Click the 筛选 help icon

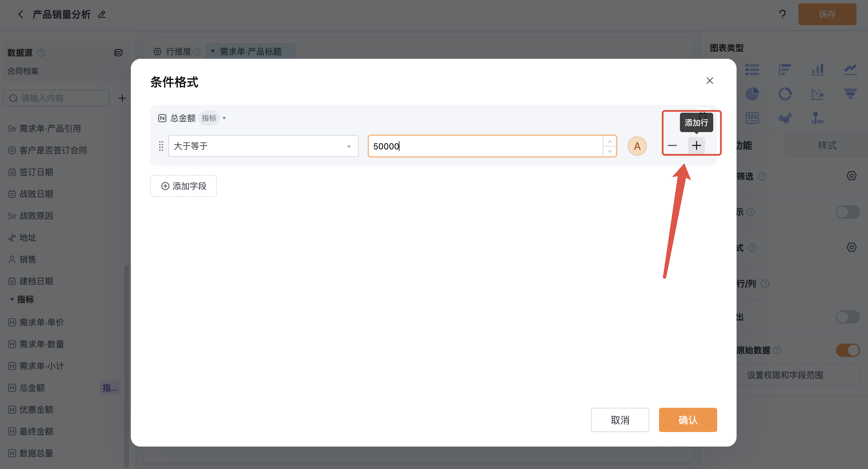(x=762, y=176)
